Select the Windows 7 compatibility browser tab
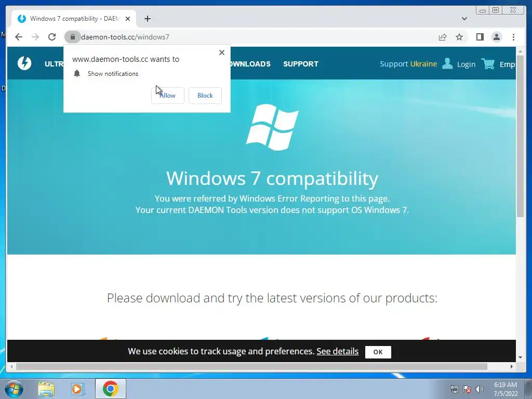This screenshot has width=532, height=399. [x=74, y=19]
